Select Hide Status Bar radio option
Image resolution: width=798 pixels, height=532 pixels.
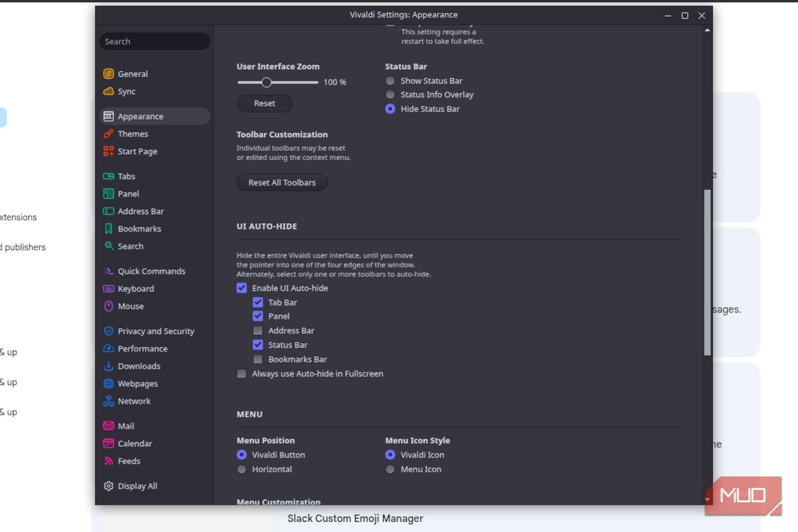[x=390, y=108]
